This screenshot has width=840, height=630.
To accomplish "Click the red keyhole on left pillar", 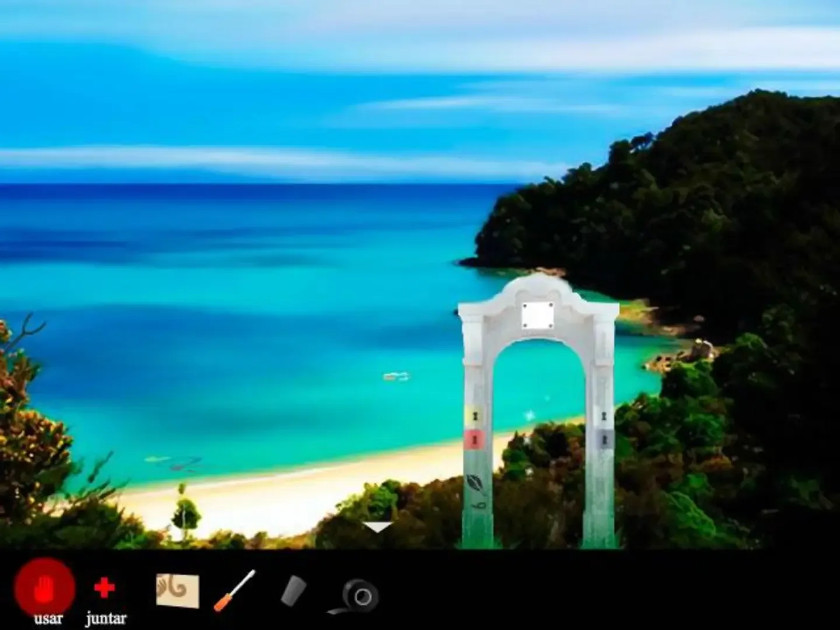I will pyautogui.click(x=475, y=439).
